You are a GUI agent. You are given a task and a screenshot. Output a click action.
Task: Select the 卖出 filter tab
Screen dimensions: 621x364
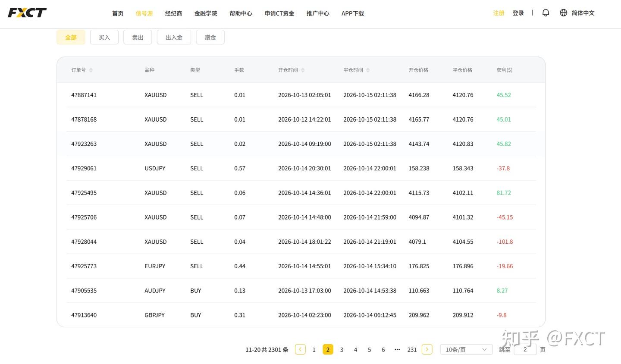tap(138, 38)
